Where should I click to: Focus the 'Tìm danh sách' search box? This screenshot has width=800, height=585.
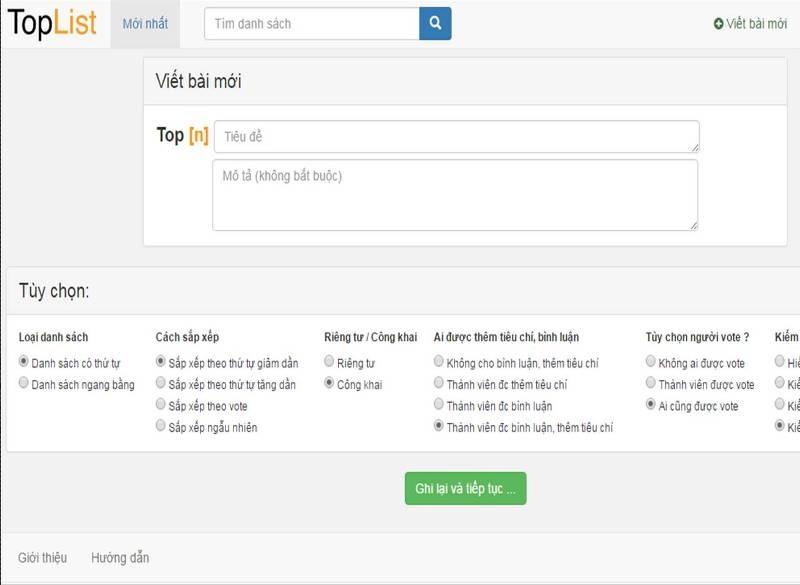pos(311,23)
